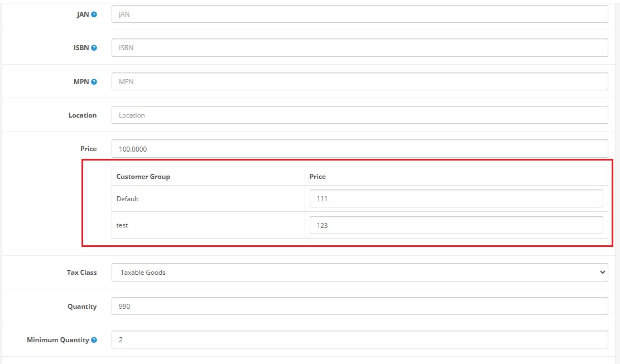Focus the Minimum Quantity input field
The image size is (620, 364).
(x=359, y=340)
